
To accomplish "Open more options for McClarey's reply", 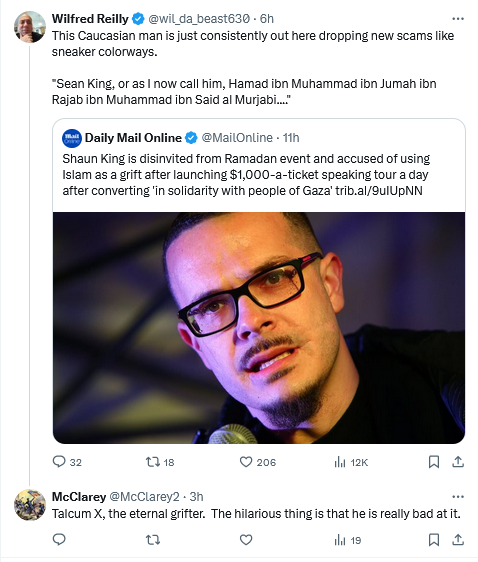I will coord(458,497).
